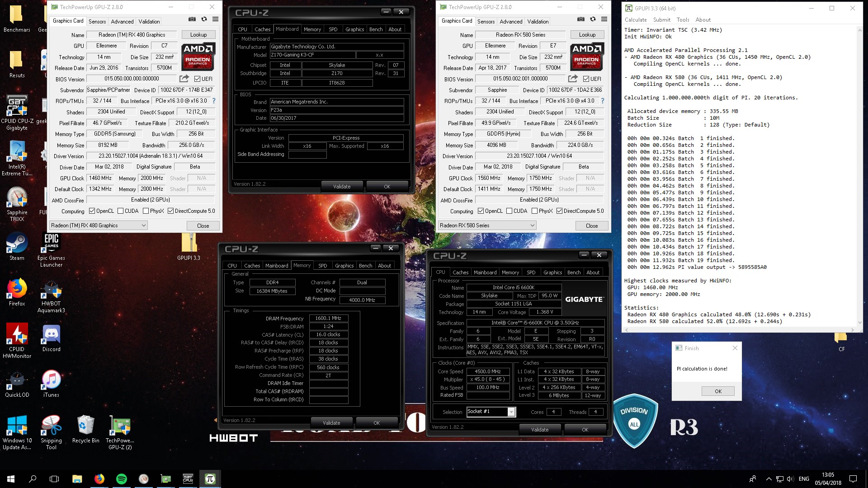Toggle OpenCL checkbox in left GPU-Z
Screen dimensions: 868x488
pos(92,211)
